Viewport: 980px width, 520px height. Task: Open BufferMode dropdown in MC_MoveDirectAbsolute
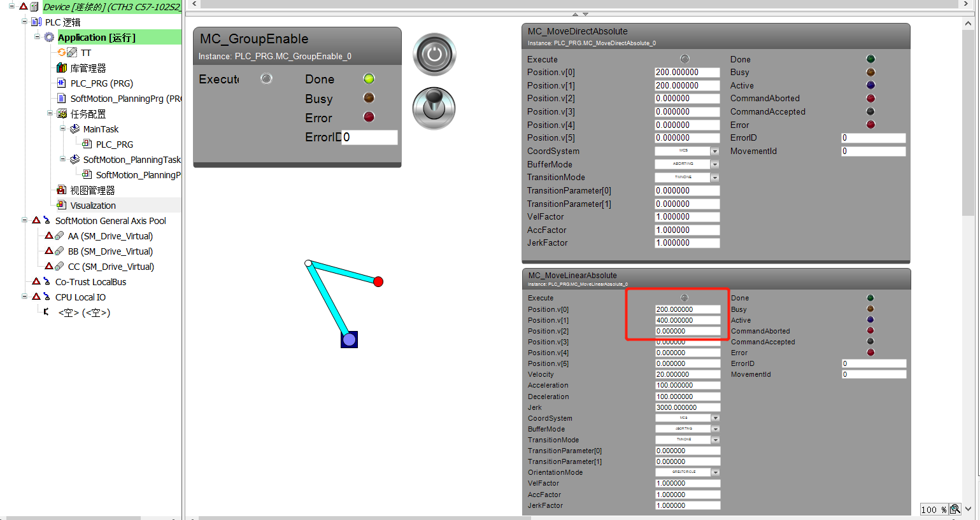[714, 164]
